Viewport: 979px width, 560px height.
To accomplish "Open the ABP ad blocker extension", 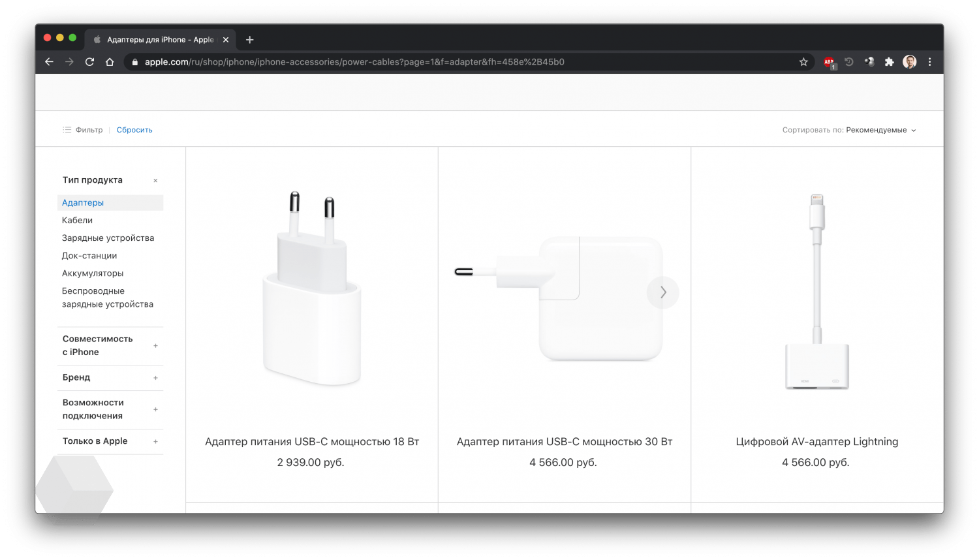I will tap(829, 62).
